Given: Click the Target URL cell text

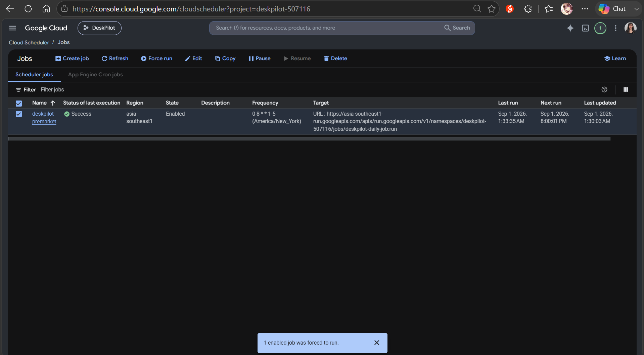Looking at the screenshot, I should pyautogui.click(x=400, y=121).
